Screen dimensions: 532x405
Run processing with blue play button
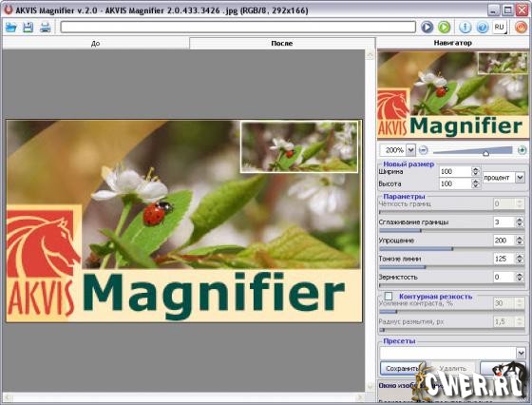point(427,27)
